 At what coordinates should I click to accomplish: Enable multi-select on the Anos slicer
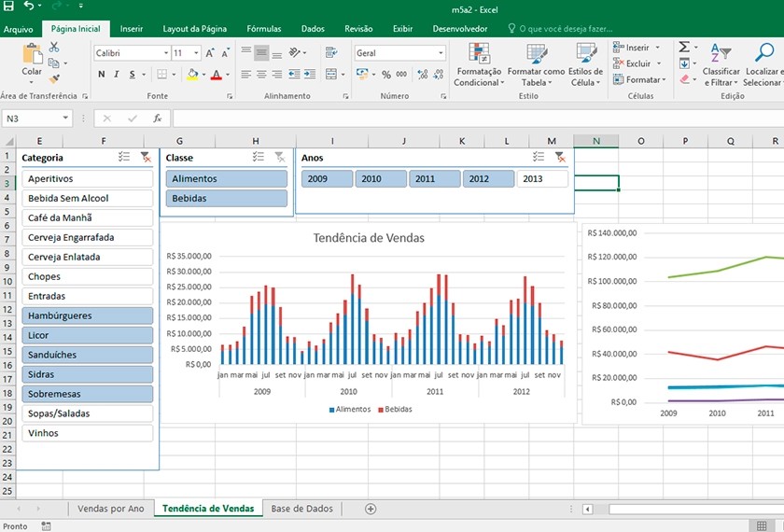coord(538,158)
